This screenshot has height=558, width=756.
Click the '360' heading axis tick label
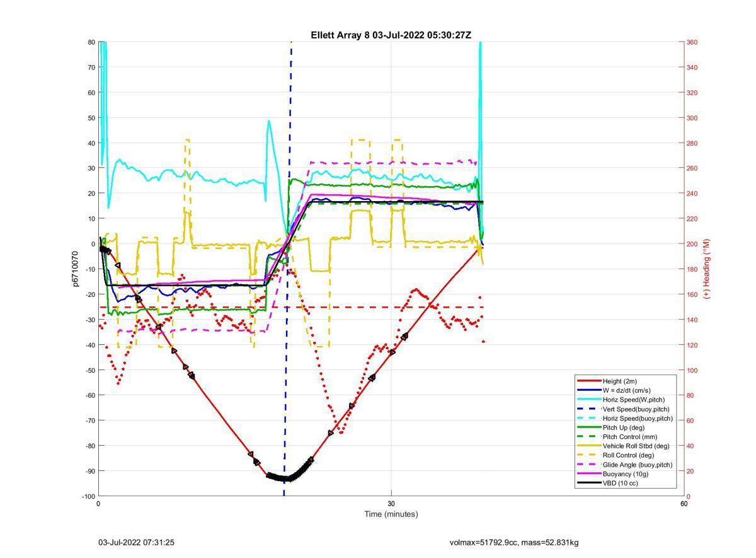pos(692,42)
